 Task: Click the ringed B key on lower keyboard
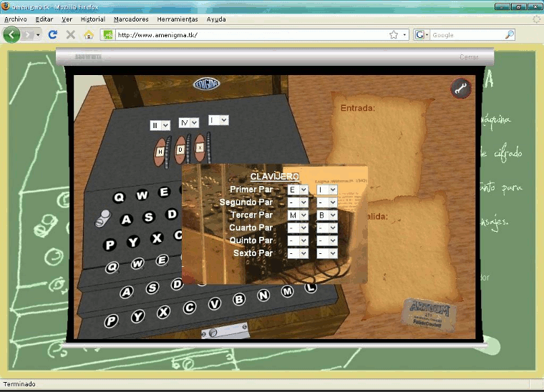tap(239, 300)
